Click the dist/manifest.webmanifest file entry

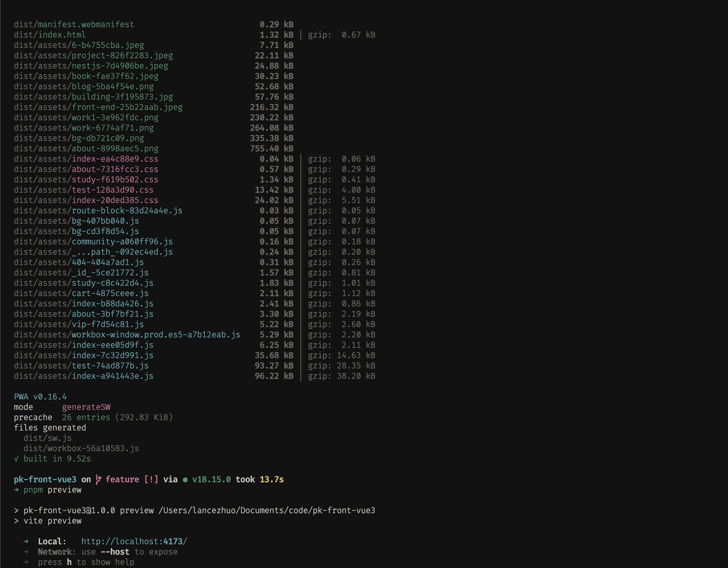coord(74,24)
